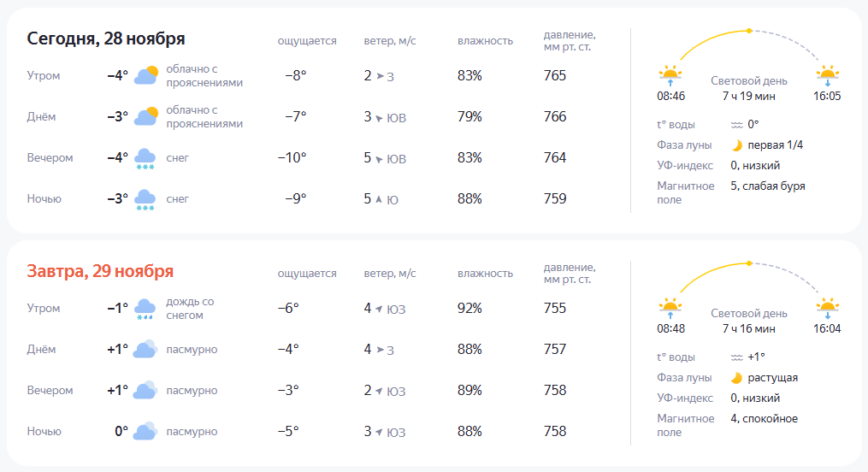Click tomorrow's sunrise icon above 08:48
Image resolution: width=868 pixels, height=472 pixels.
click(670, 308)
